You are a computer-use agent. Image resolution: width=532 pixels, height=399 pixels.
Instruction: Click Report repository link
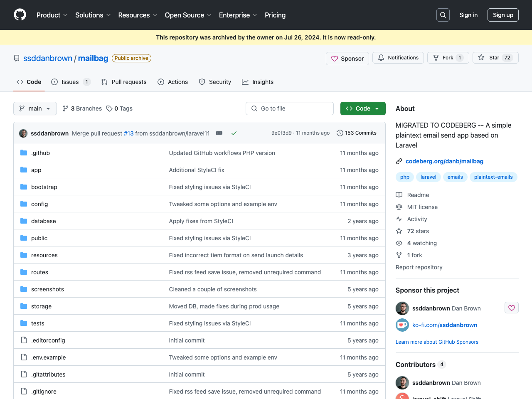pyautogui.click(x=419, y=267)
